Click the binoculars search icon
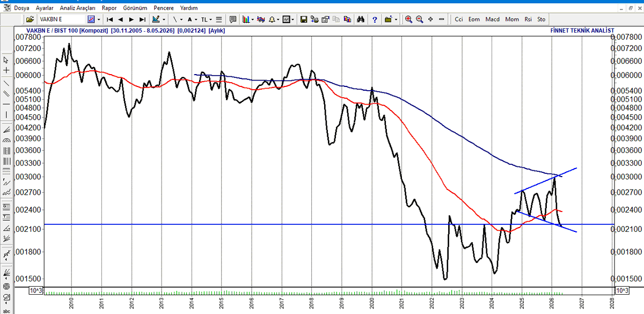Viewport: 644px width, 314px height. coord(361,19)
